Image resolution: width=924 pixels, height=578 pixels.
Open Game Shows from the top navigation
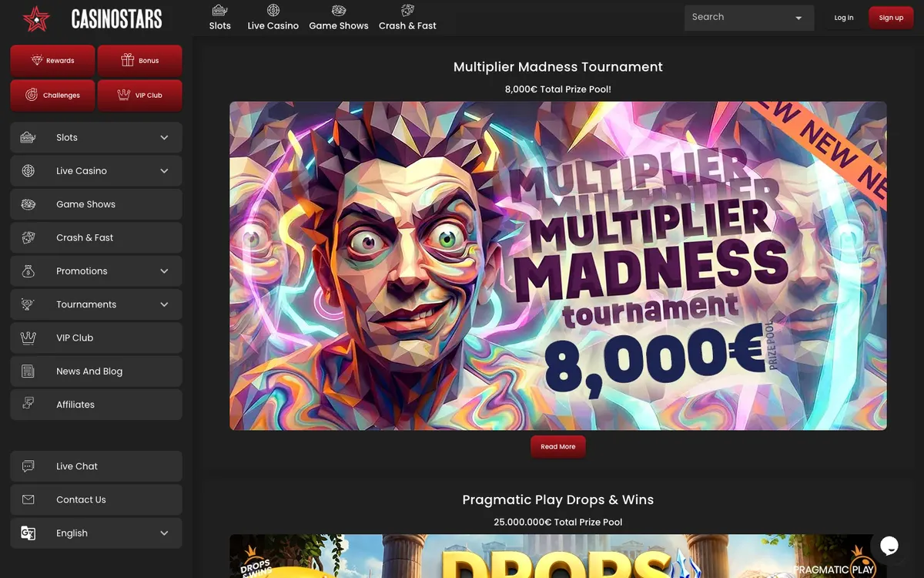tap(339, 18)
